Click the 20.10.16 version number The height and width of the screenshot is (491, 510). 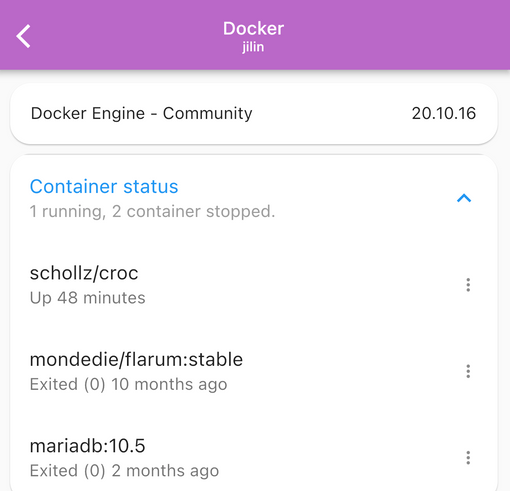(x=444, y=114)
